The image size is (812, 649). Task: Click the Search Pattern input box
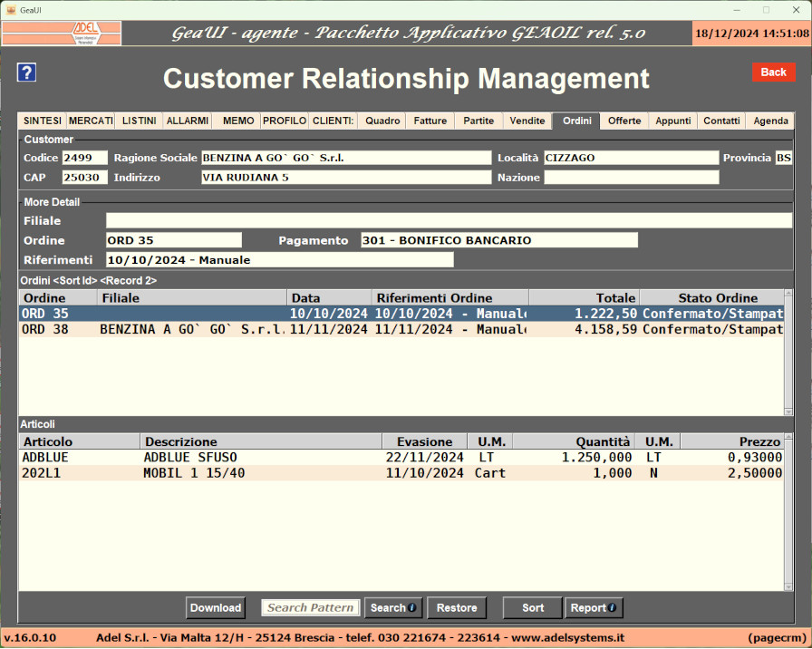[310, 608]
